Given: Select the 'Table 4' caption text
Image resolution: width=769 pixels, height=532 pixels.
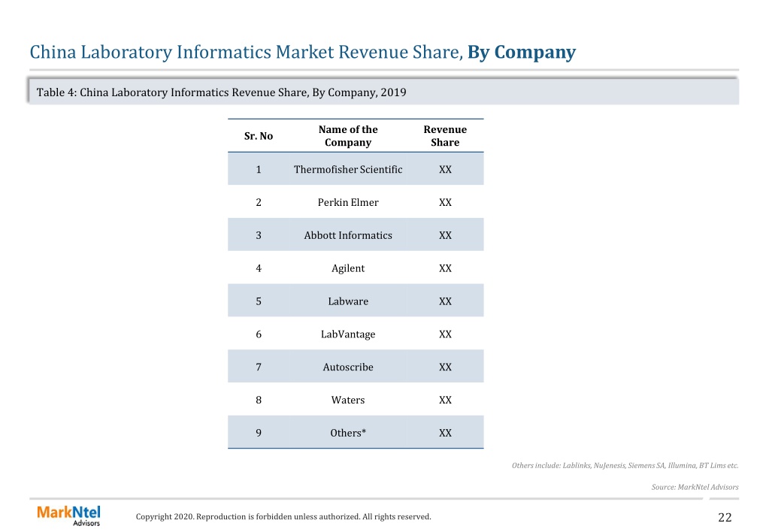Looking at the screenshot, I should (221, 92).
